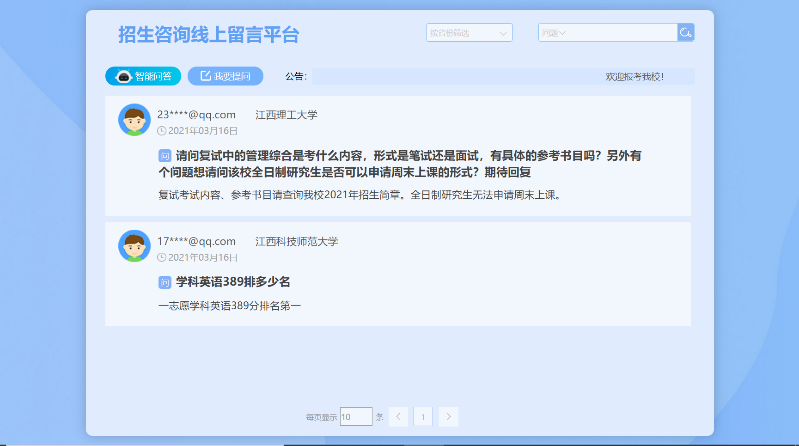Click the 每页显示 label
Viewport: 799px width, 446px height.
point(322,417)
